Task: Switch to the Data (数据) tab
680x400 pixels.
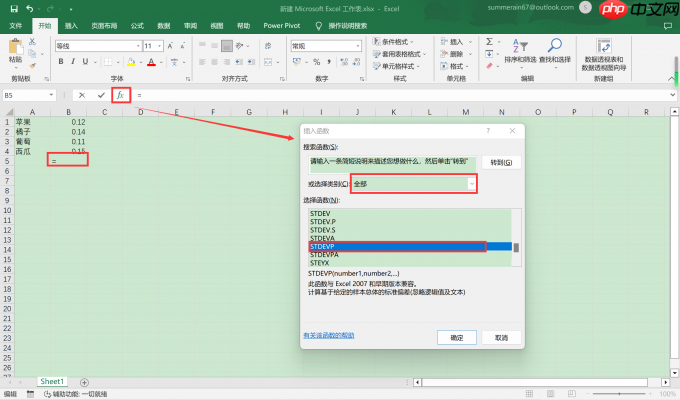Action: click(x=163, y=26)
